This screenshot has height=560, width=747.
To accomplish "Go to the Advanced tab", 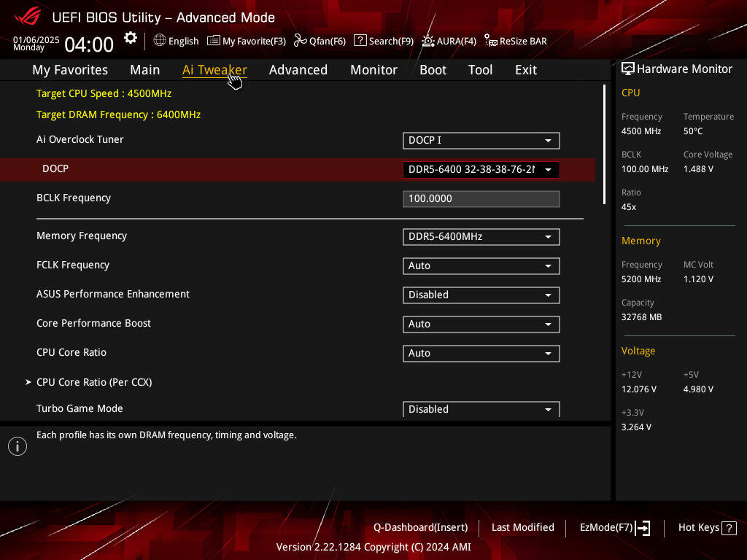I will pyautogui.click(x=298, y=70).
